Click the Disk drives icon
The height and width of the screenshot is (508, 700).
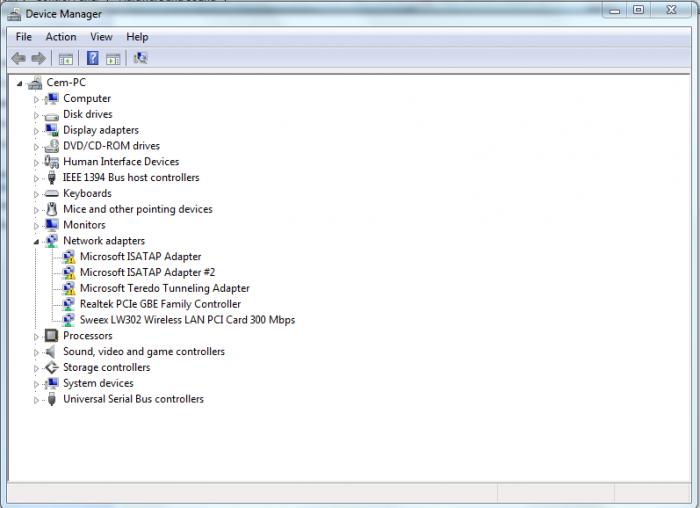pos(52,115)
